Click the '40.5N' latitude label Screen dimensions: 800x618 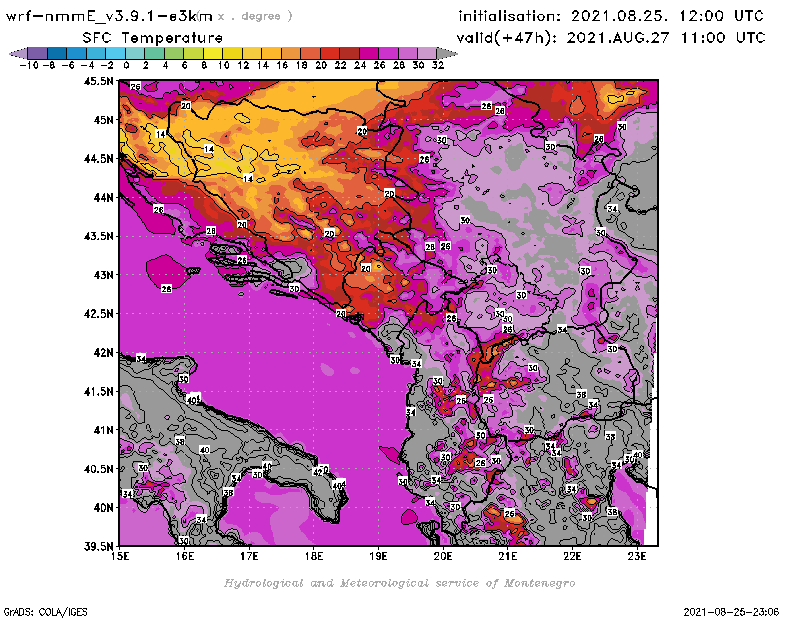click(x=98, y=469)
